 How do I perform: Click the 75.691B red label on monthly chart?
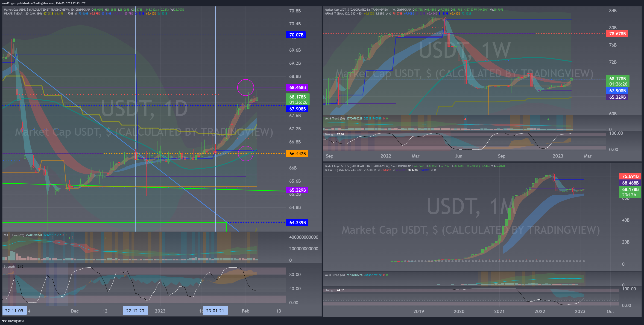point(630,176)
